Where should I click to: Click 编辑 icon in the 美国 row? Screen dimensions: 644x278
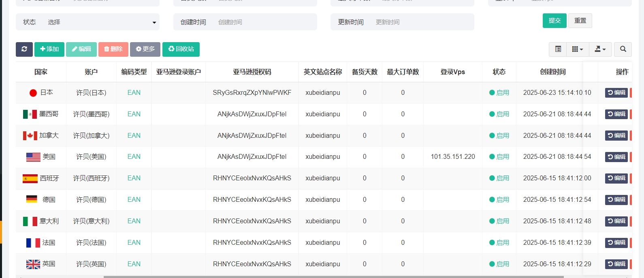(x=616, y=157)
